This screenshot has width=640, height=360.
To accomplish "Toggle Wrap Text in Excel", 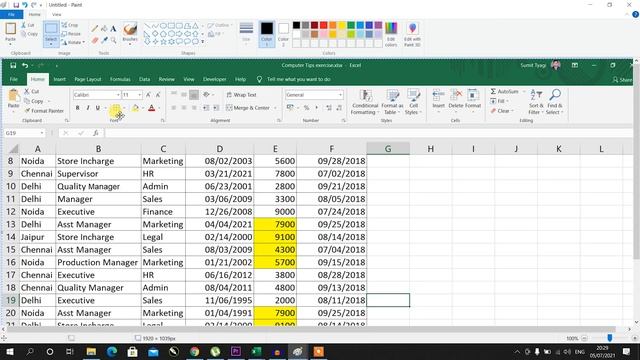I will click(x=241, y=95).
